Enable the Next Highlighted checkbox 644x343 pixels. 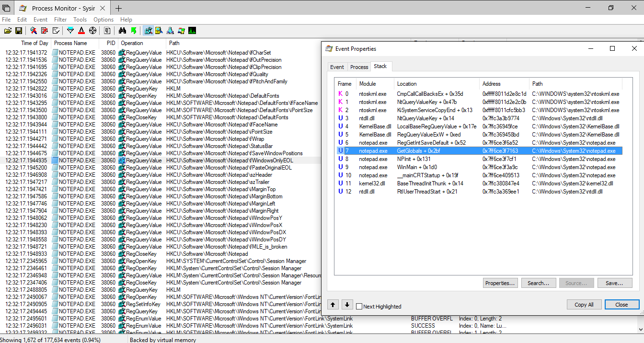click(358, 306)
